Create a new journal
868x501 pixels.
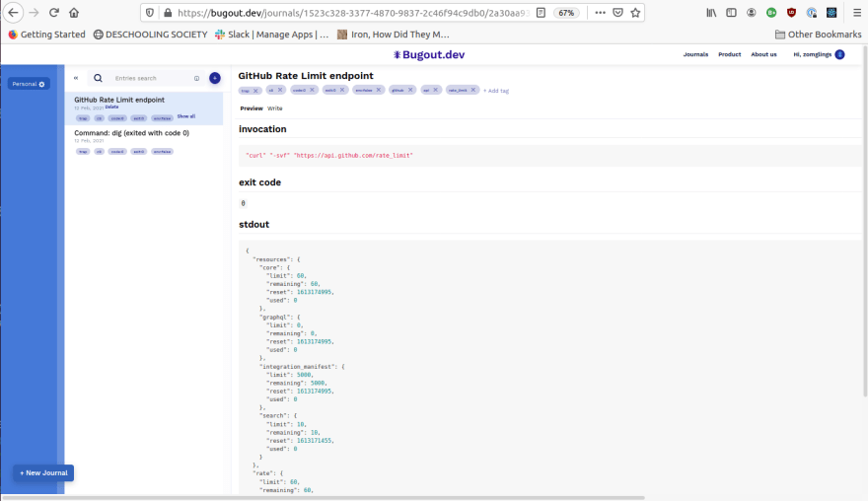(43, 472)
